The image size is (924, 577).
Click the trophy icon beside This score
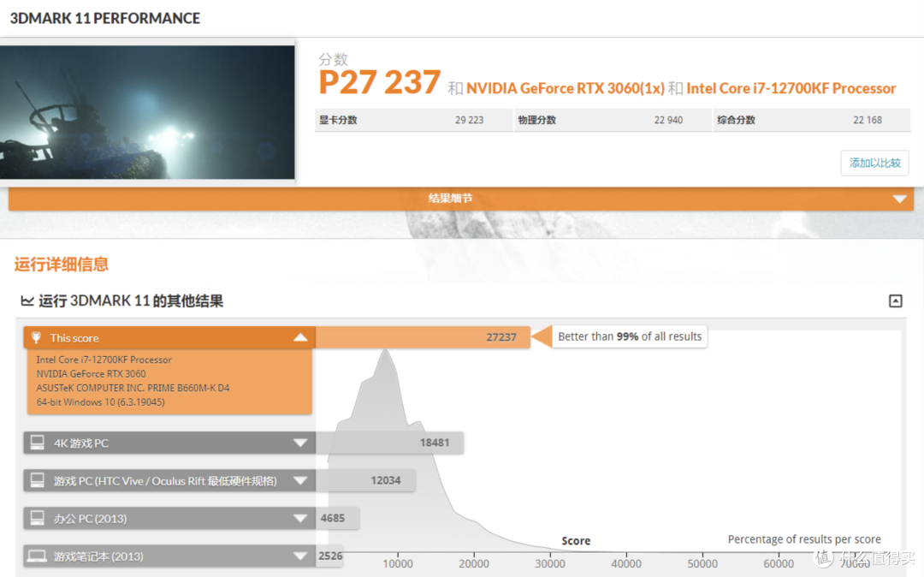click(36, 337)
